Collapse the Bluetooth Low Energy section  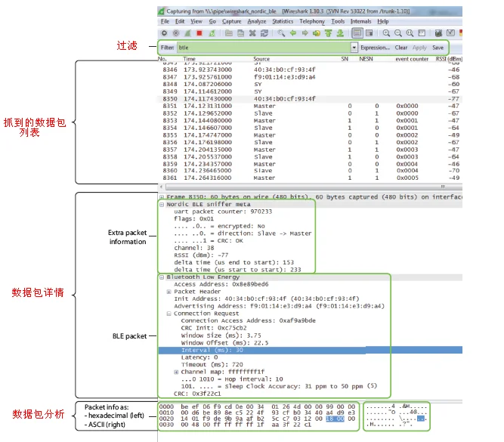pyautogui.click(x=162, y=277)
